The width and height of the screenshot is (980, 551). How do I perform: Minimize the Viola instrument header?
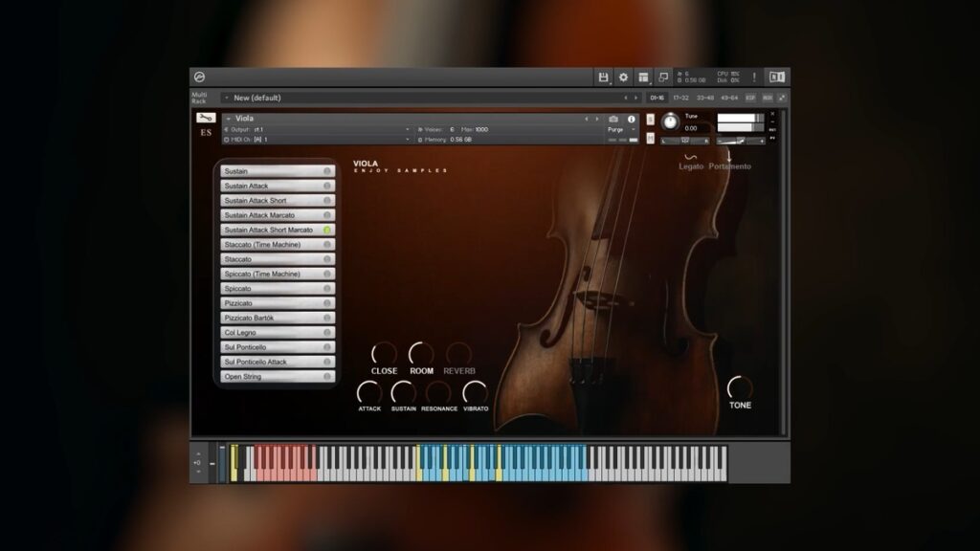pyautogui.click(x=772, y=121)
